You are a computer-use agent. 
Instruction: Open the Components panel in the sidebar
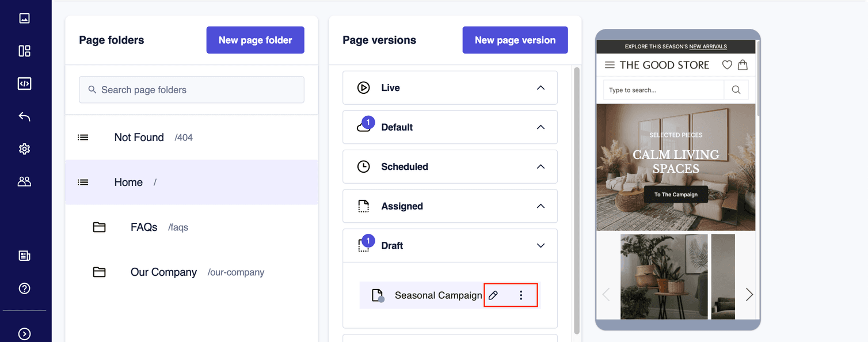(x=24, y=51)
